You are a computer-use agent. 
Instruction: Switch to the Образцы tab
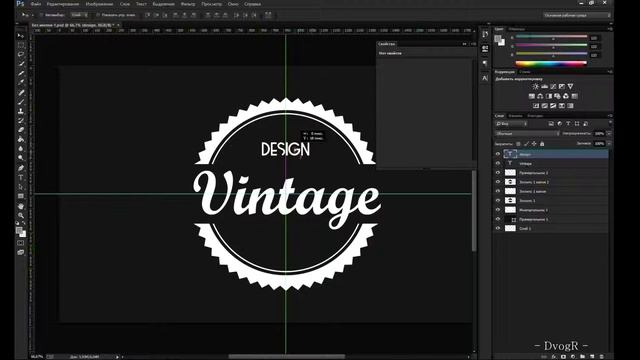517,29
